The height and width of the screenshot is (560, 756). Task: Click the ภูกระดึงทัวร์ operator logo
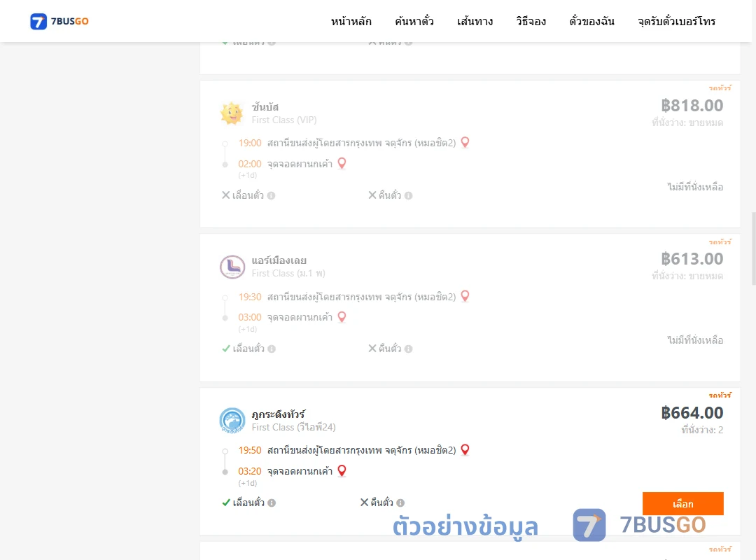[232, 420]
